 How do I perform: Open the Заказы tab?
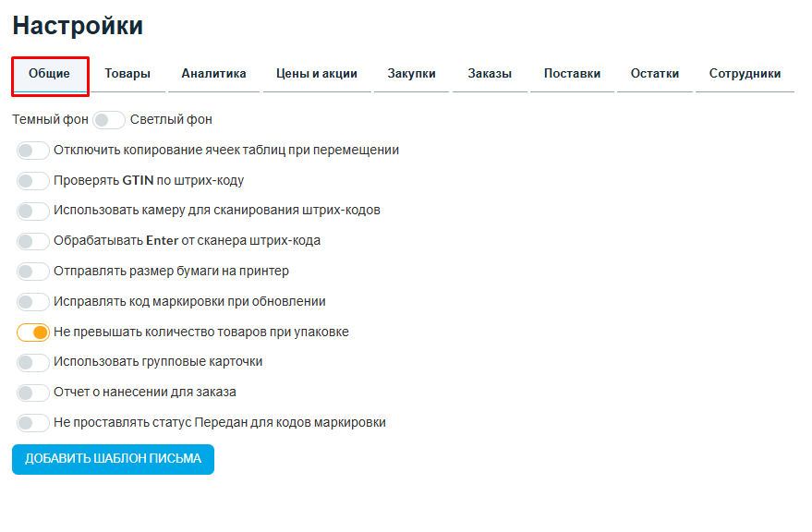(490, 74)
